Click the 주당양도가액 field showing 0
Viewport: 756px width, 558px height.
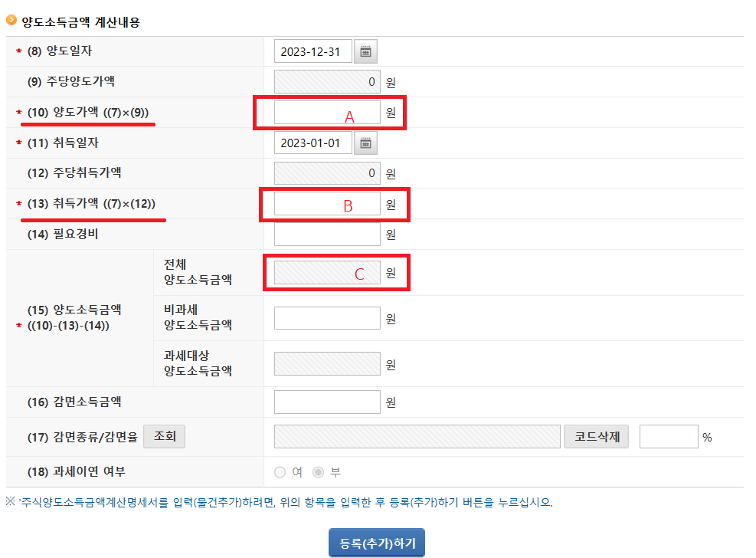click(x=327, y=81)
